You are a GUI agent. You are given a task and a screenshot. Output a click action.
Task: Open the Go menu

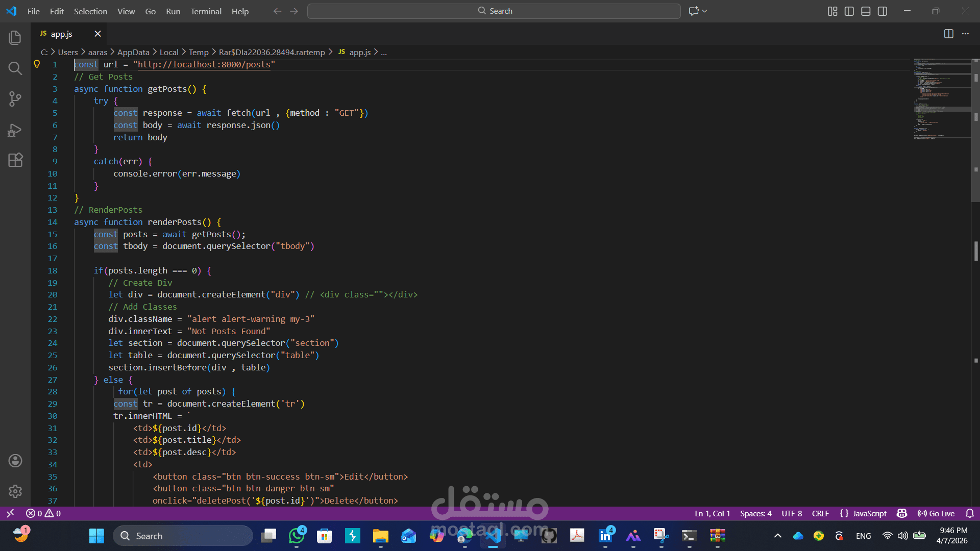tap(151, 11)
